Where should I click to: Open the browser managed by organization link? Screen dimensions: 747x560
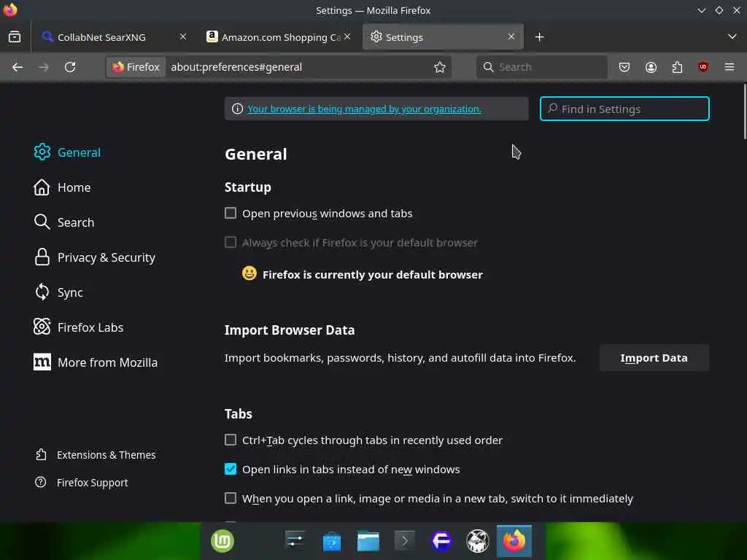365,109
